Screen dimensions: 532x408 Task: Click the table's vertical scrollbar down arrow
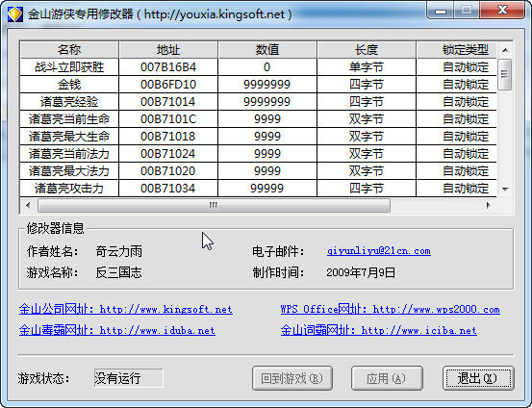[505, 189]
